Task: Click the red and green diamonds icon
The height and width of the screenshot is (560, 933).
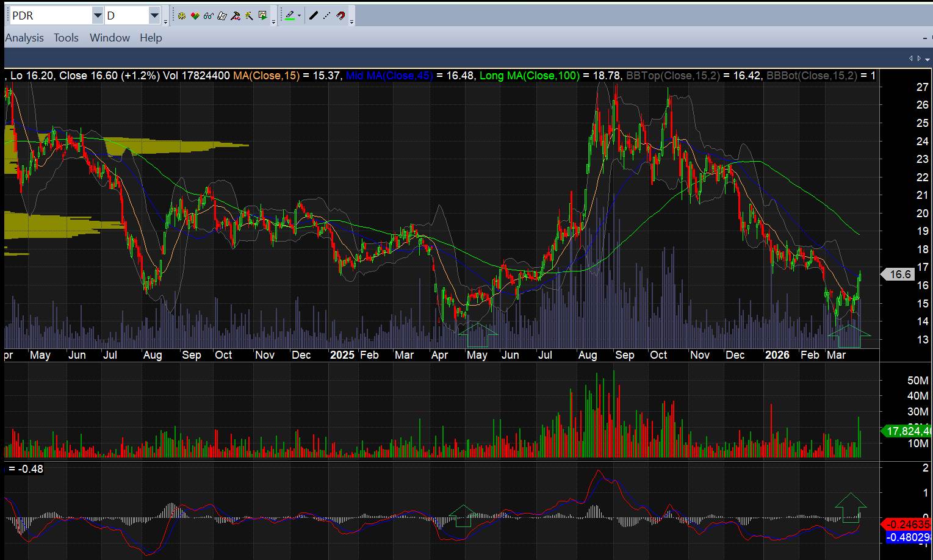Action: (x=195, y=16)
